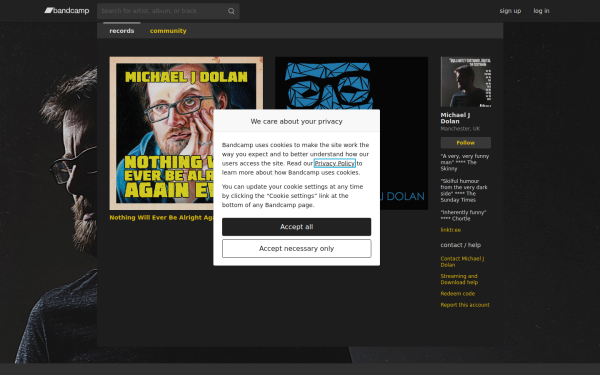The width and height of the screenshot is (600, 375).
Task: Switch to the community tab
Action: coord(168,31)
